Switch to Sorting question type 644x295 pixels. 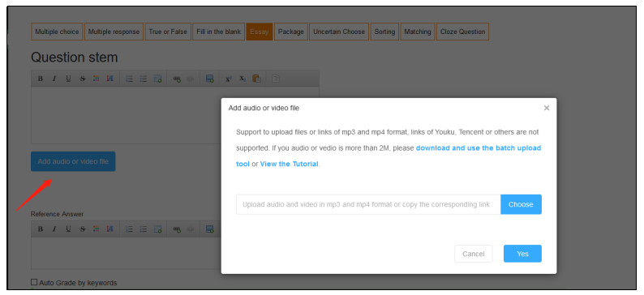tap(384, 32)
